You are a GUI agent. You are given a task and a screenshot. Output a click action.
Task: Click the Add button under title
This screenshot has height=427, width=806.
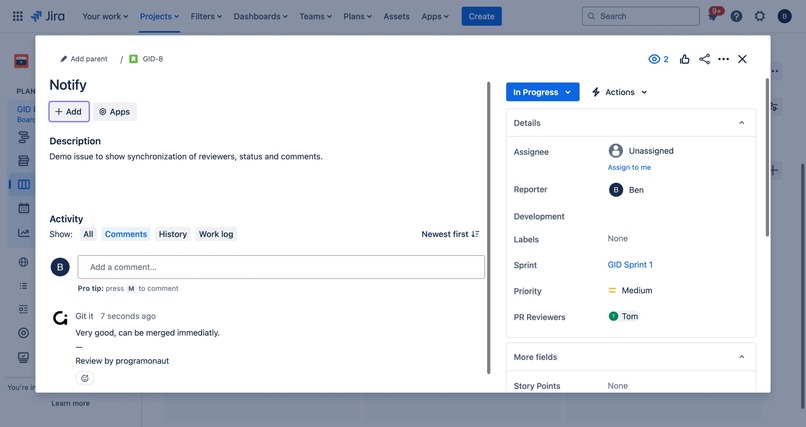point(69,112)
